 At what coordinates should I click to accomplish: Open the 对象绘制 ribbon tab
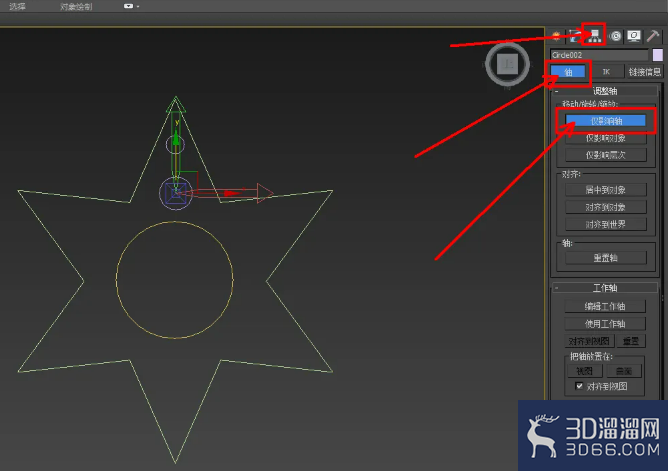[x=76, y=6]
